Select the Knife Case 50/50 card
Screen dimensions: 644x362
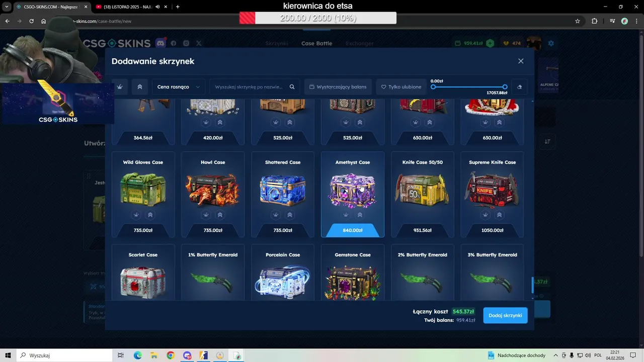[x=423, y=195]
